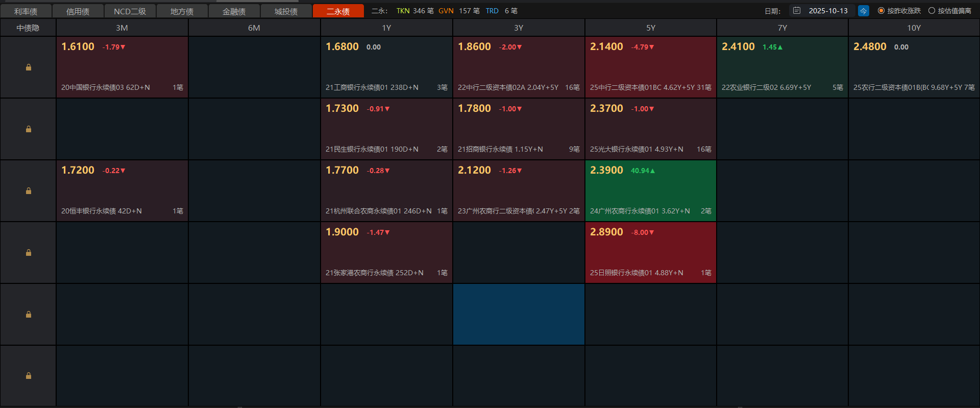Screen dimensions: 980x408
Task: Open the 信用债 tab
Action: 78,11
